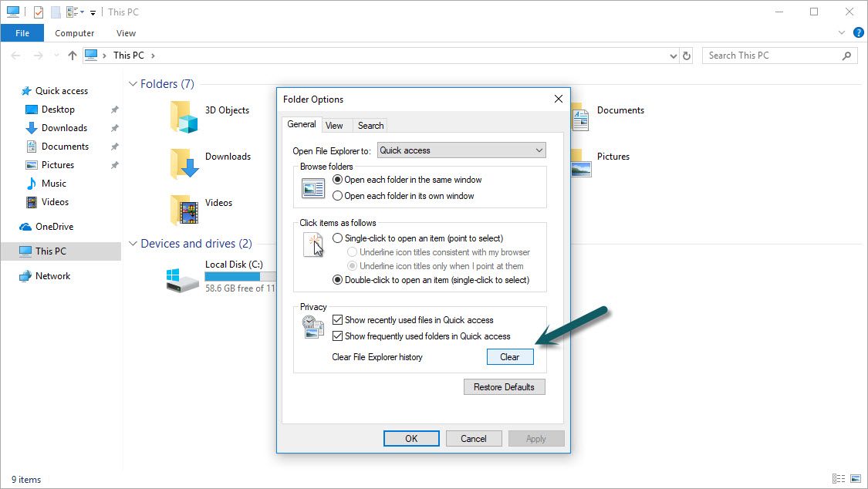
Task: Open Pictures in the navigation pane
Action: click(58, 165)
